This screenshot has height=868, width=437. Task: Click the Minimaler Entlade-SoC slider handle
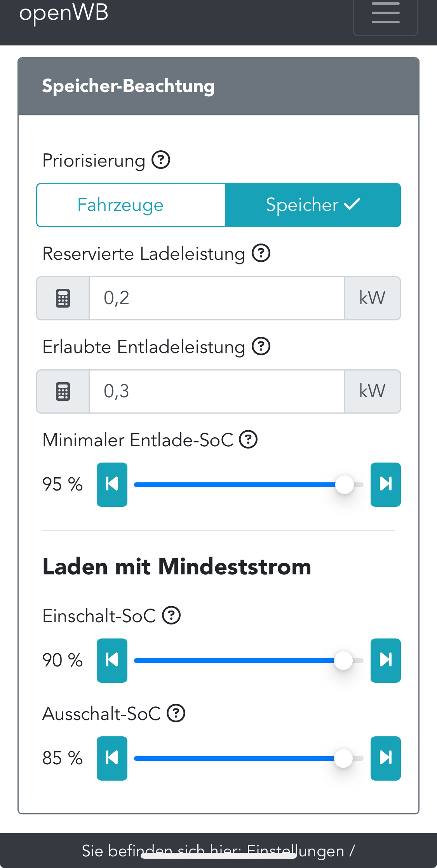(344, 485)
